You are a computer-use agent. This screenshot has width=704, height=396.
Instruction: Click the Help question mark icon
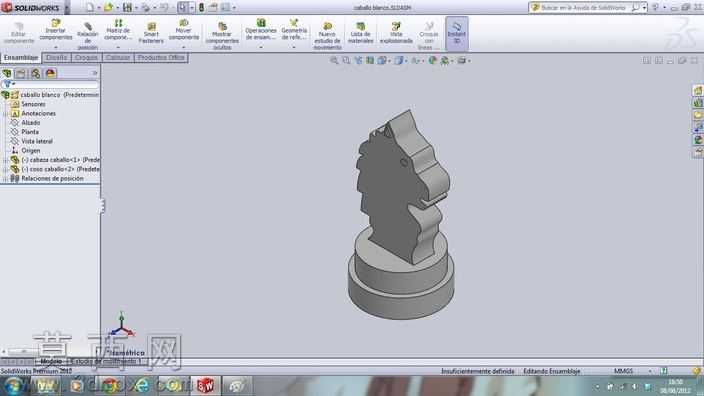(x=655, y=8)
